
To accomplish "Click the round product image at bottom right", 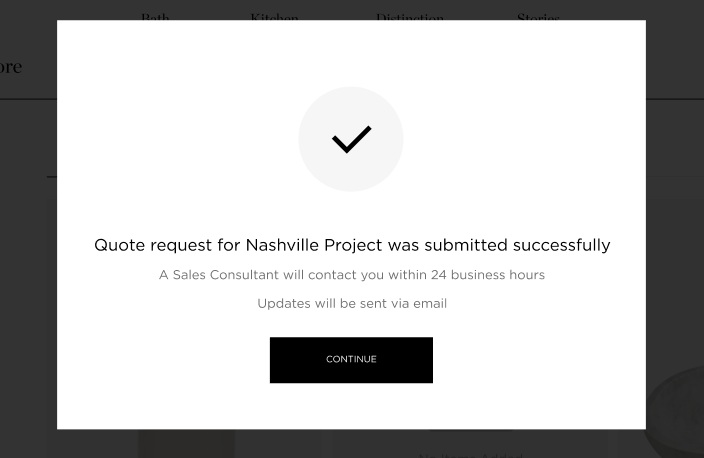I will coord(680,410).
